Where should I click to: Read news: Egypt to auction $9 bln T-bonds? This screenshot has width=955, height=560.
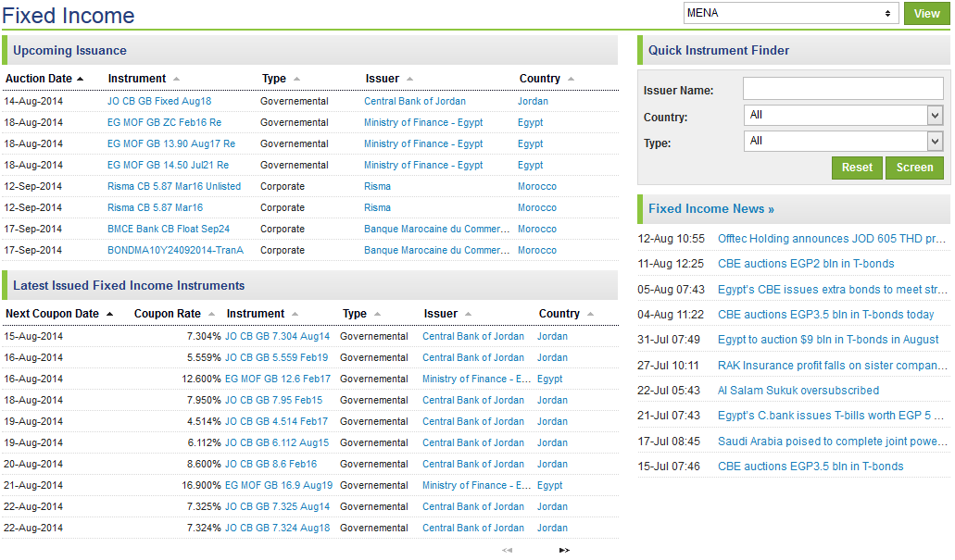click(828, 340)
